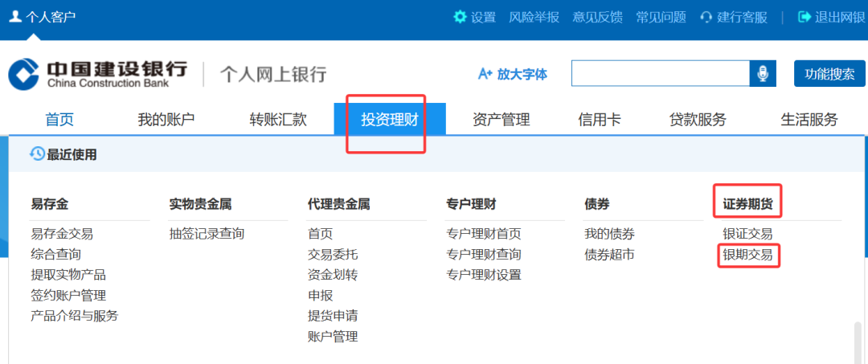868x364 pixels.
Task: Click the page vertical scrollbar
Action: tap(858, 342)
